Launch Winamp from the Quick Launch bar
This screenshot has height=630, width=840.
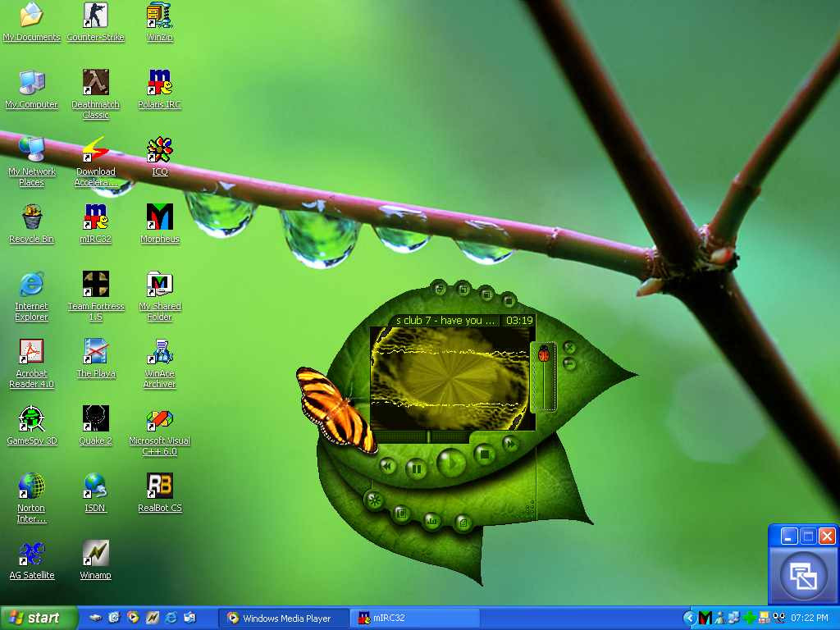(x=152, y=618)
